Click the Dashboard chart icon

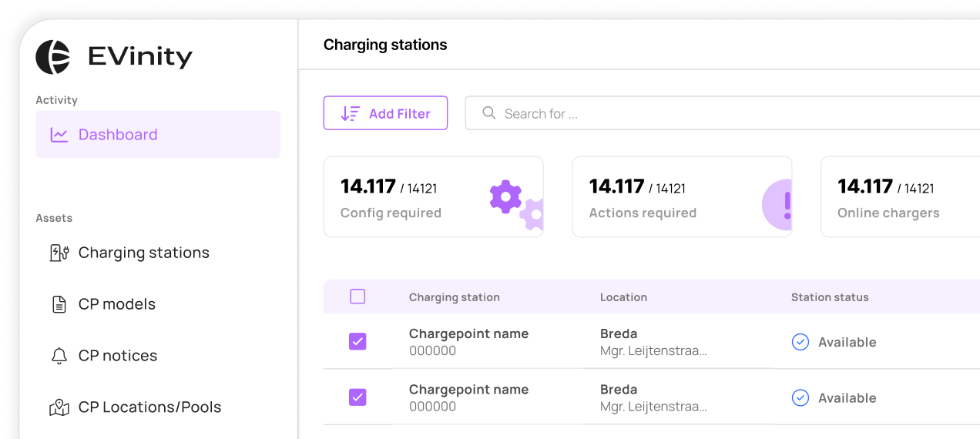click(x=59, y=135)
